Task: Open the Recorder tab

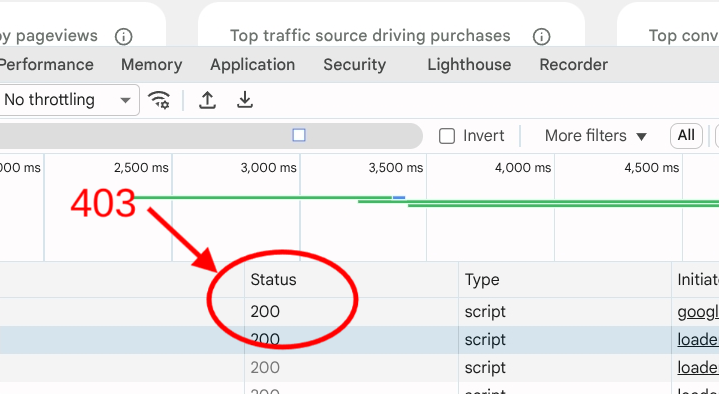Action: (574, 65)
